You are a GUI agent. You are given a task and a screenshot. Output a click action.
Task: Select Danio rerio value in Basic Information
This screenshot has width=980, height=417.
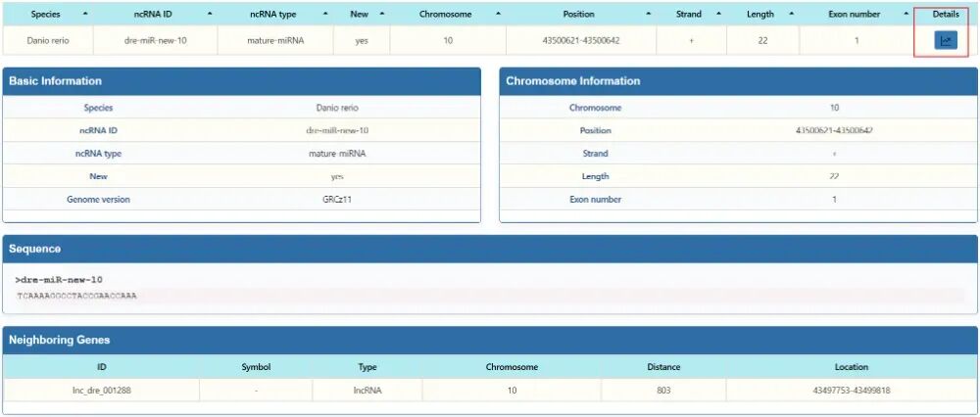click(337, 108)
